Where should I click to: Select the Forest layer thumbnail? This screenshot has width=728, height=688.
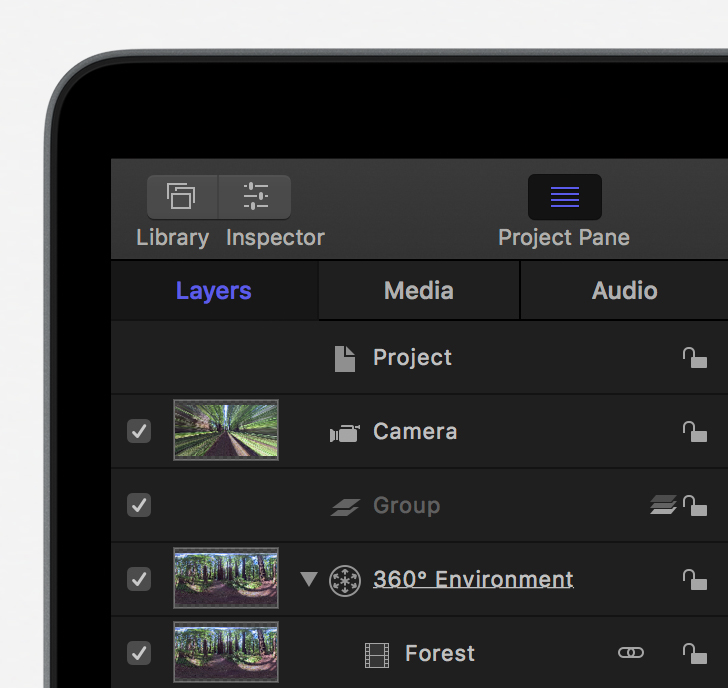click(x=226, y=652)
